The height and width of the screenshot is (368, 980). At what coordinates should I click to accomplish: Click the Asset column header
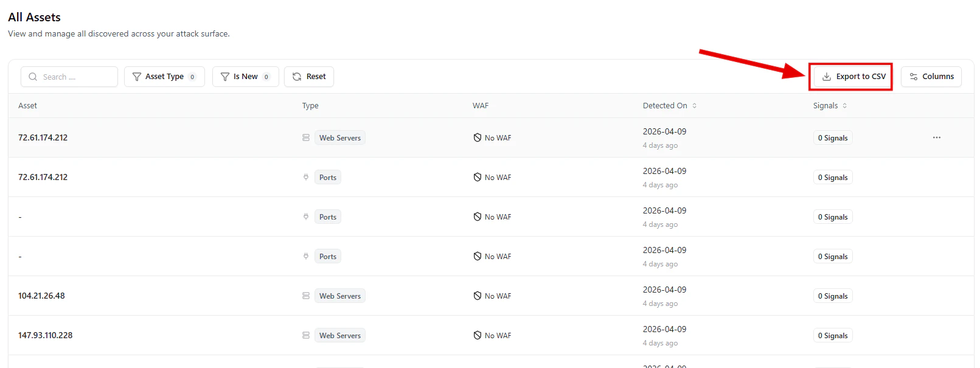[27, 106]
